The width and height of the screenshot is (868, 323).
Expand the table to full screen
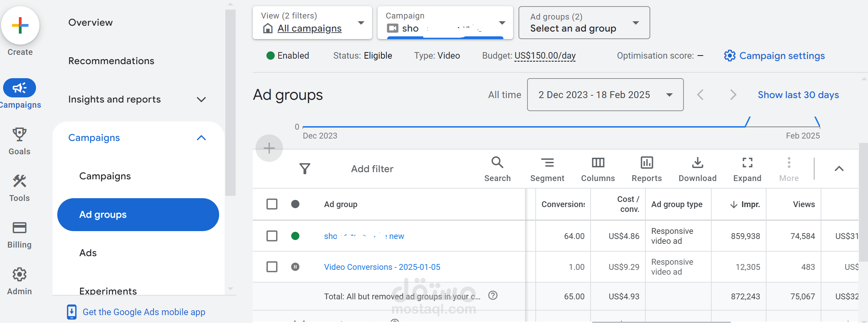point(747,163)
